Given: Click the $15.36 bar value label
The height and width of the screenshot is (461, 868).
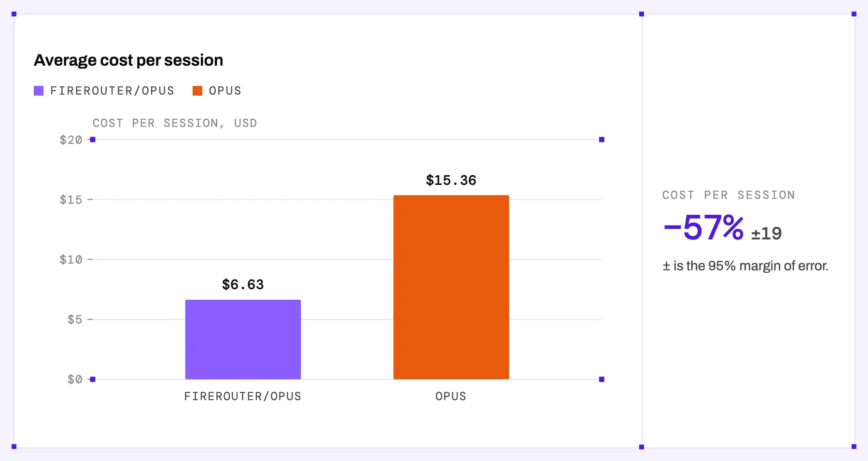Looking at the screenshot, I should (x=451, y=180).
